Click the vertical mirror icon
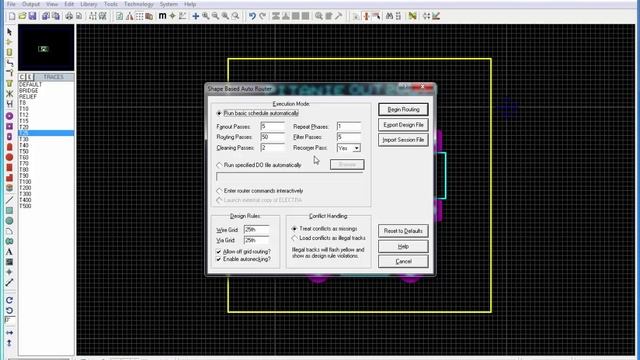The width and height of the screenshot is (640, 360). (x=9, y=343)
